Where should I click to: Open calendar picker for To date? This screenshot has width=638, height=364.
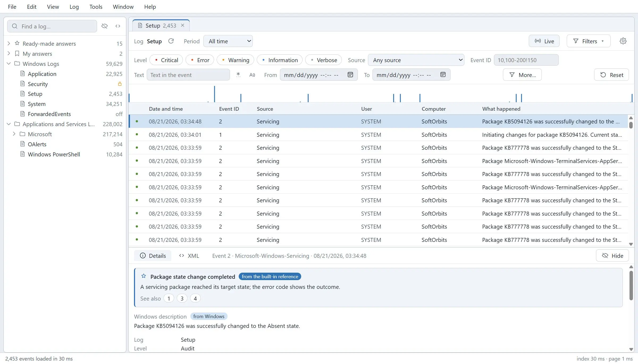[443, 75]
